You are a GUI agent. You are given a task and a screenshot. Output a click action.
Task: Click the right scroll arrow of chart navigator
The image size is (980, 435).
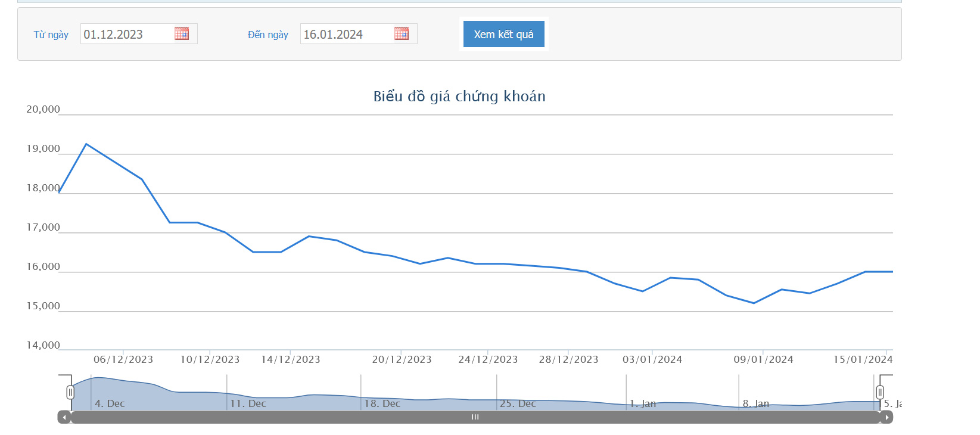886,417
